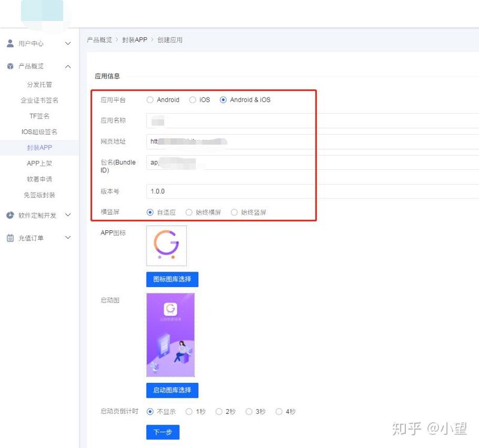Select 4秒 countdown option

(278, 412)
